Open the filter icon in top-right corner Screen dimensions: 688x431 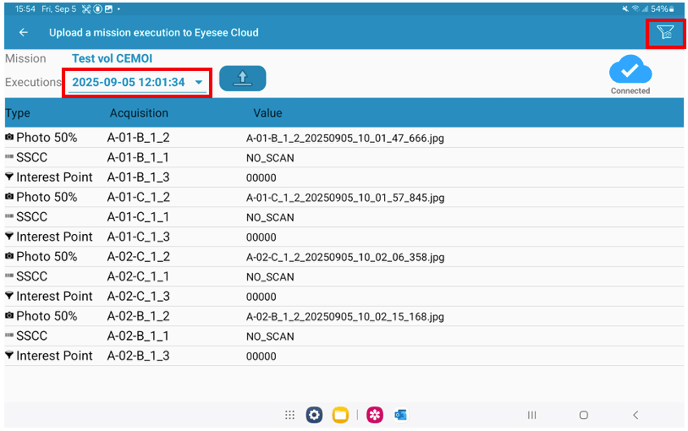pos(664,33)
